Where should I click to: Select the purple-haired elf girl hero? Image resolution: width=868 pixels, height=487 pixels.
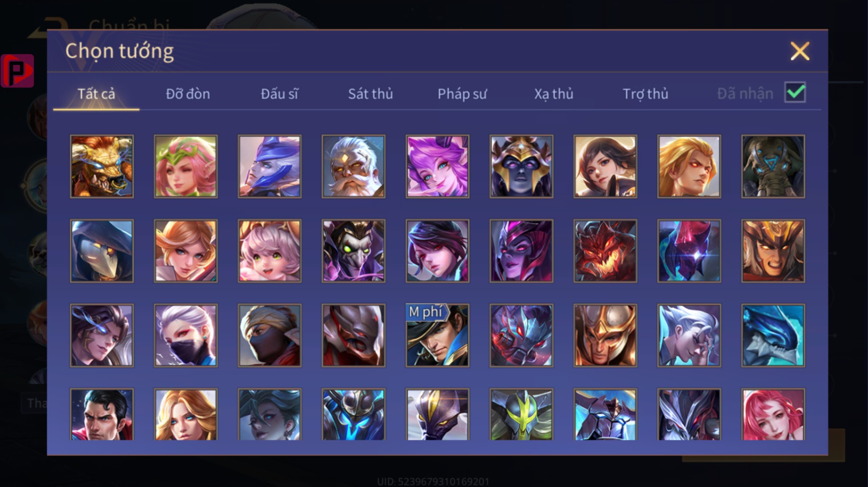[437, 166]
